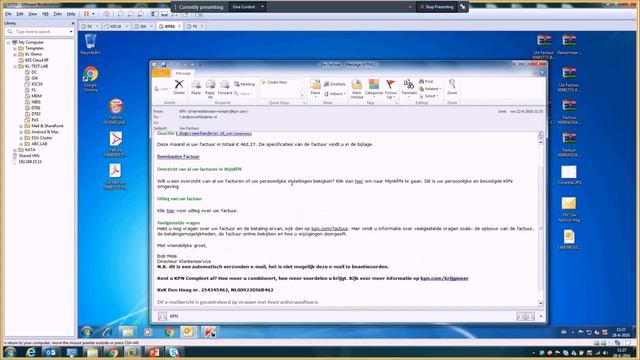Image resolution: width=640 pixels, height=360 pixels.
Task: Open the Actions dropdown in ribbon
Action: coord(335,94)
